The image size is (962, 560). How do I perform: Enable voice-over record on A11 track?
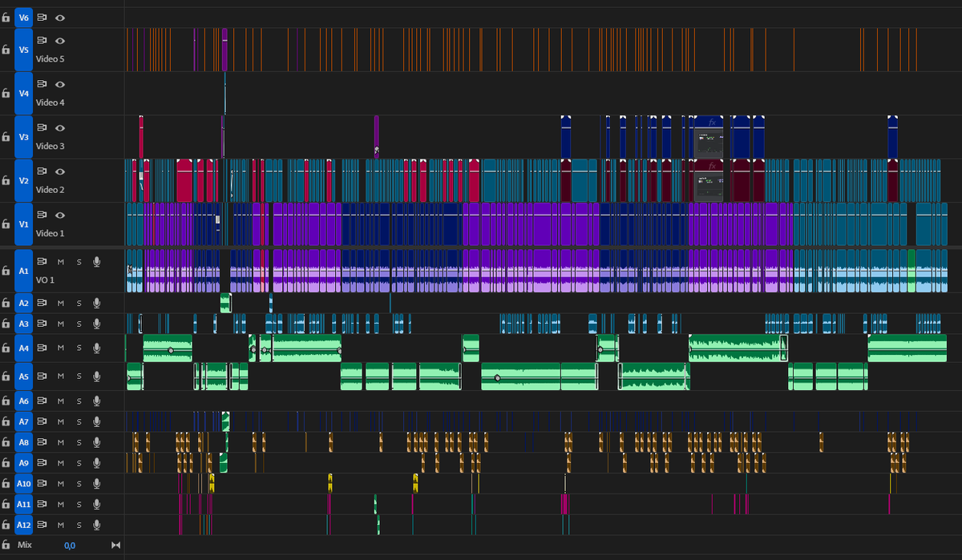[96, 504]
